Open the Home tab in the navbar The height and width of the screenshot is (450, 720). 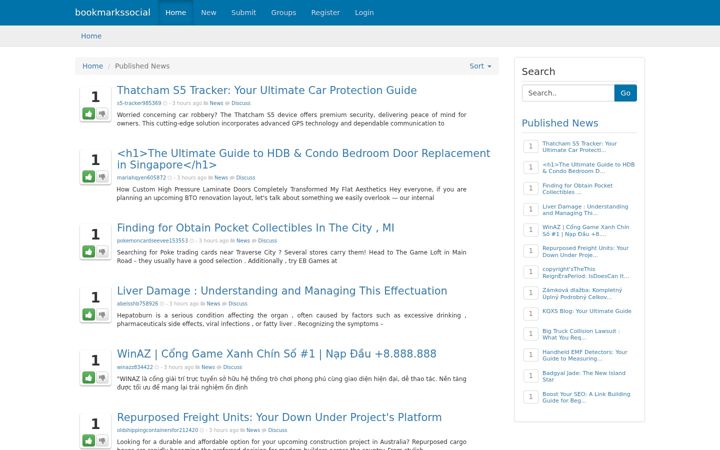(176, 12)
